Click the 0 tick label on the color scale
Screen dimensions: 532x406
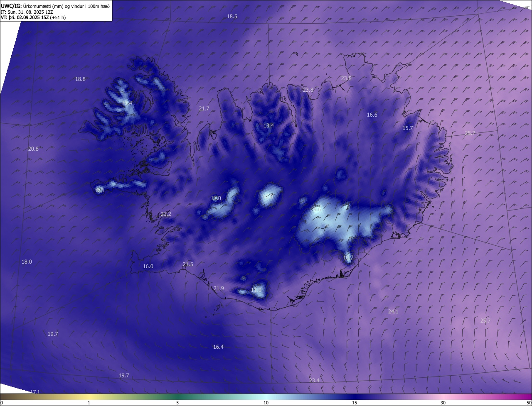click(x=2, y=403)
